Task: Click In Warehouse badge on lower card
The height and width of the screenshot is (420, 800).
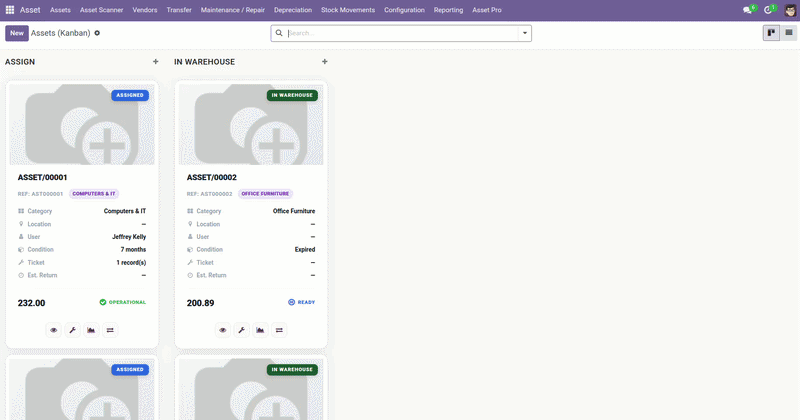Action: click(292, 369)
